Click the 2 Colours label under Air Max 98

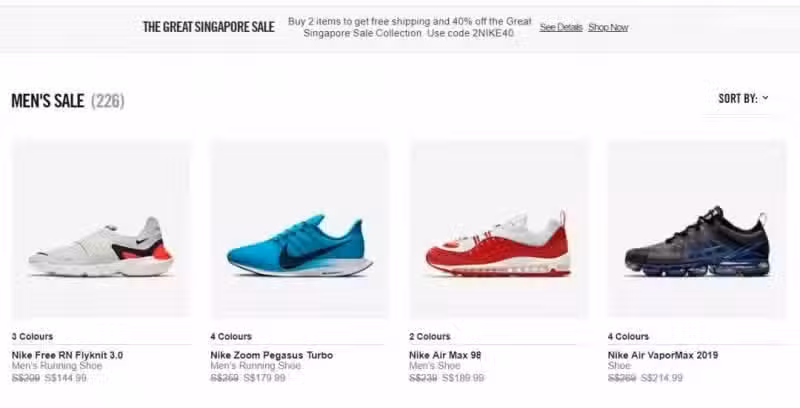pyautogui.click(x=430, y=337)
